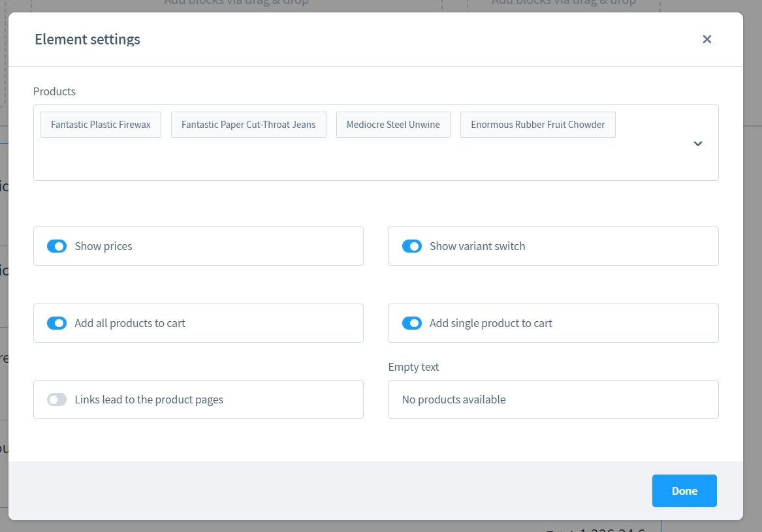Click the 'Show prices' label text
Image resolution: width=762 pixels, height=532 pixels.
pos(103,246)
